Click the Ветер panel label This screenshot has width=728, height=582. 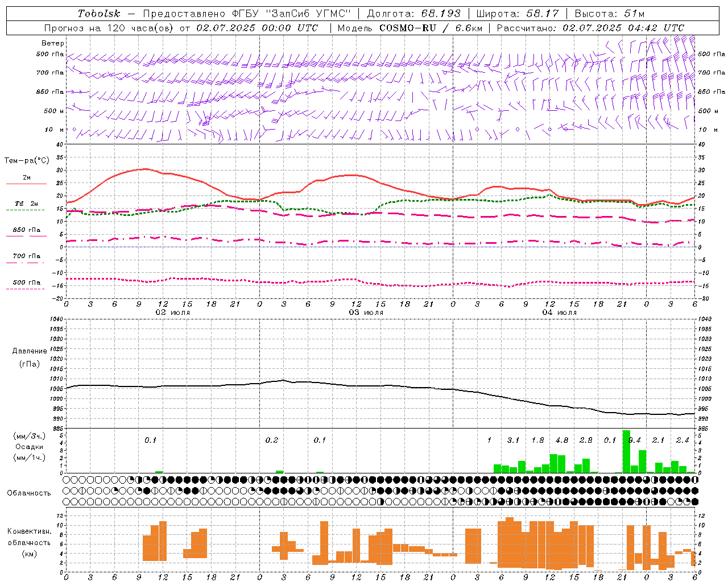53,43
